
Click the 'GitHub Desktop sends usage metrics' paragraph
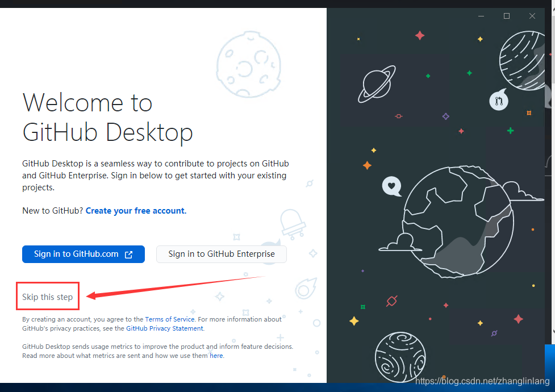158,351
